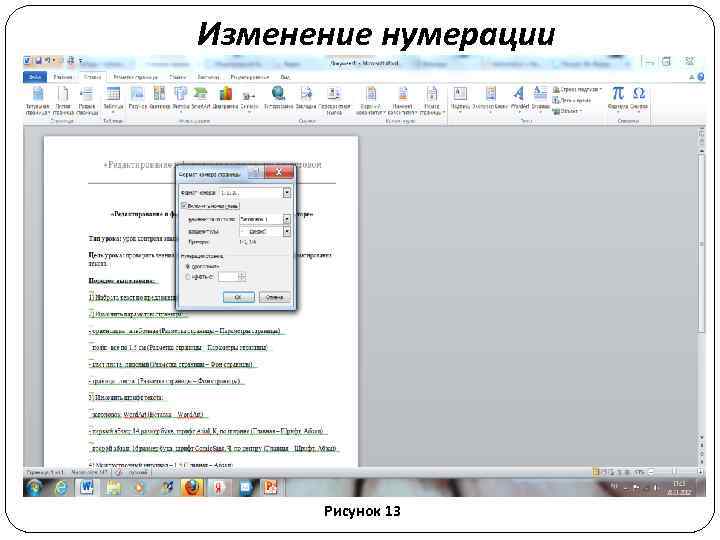720x540 pixels.
Task: Open the Фигуры shapes gallery
Action: click(181, 98)
